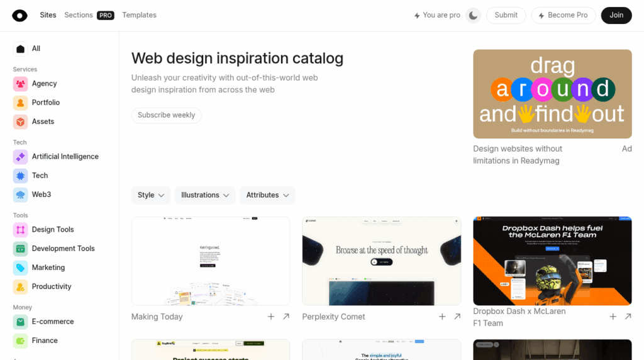Click the plus icon for Making Today
This screenshot has height=360, width=644.
pyautogui.click(x=271, y=317)
